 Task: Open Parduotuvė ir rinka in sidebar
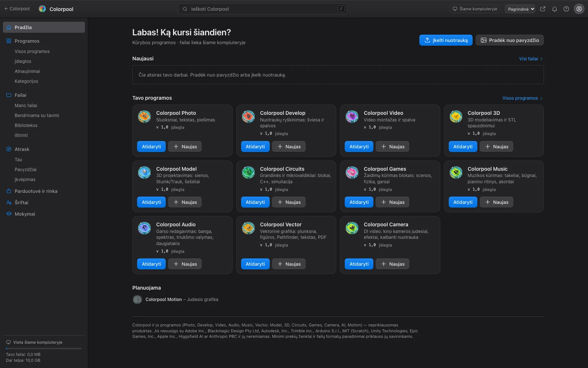tap(44, 191)
